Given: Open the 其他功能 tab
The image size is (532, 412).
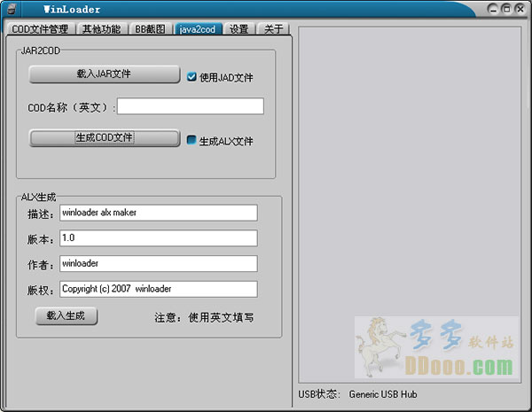Looking at the screenshot, I should click(101, 29).
